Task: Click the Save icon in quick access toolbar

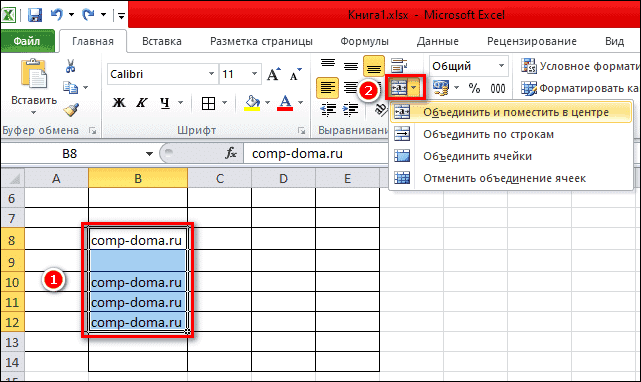Action: coord(35,15)
